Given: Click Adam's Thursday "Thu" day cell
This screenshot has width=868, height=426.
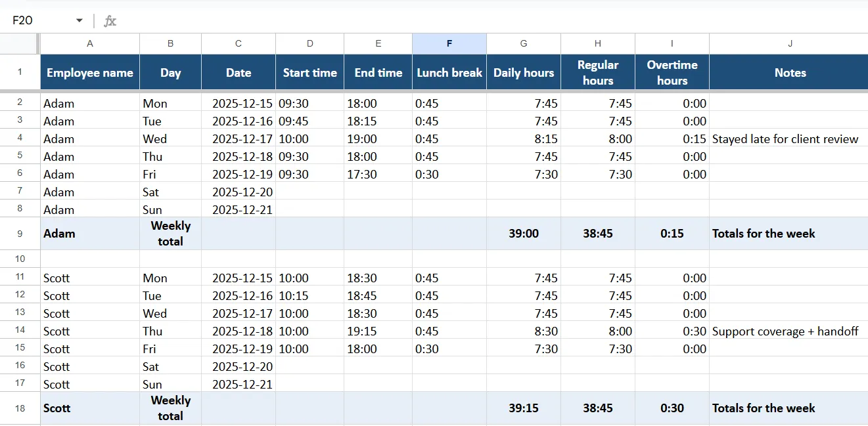Looking at the screenshot, I should [171, 156].
